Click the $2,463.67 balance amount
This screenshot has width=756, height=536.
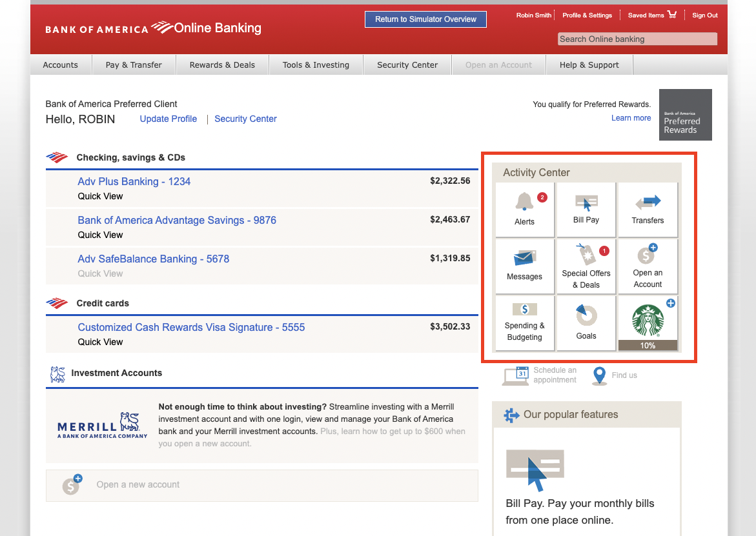(451, 219)
